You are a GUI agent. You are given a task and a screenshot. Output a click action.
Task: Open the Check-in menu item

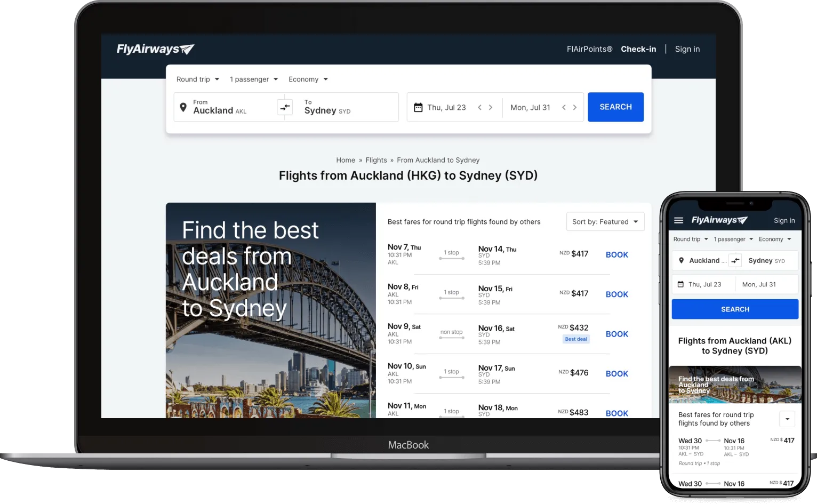(638, 49)
